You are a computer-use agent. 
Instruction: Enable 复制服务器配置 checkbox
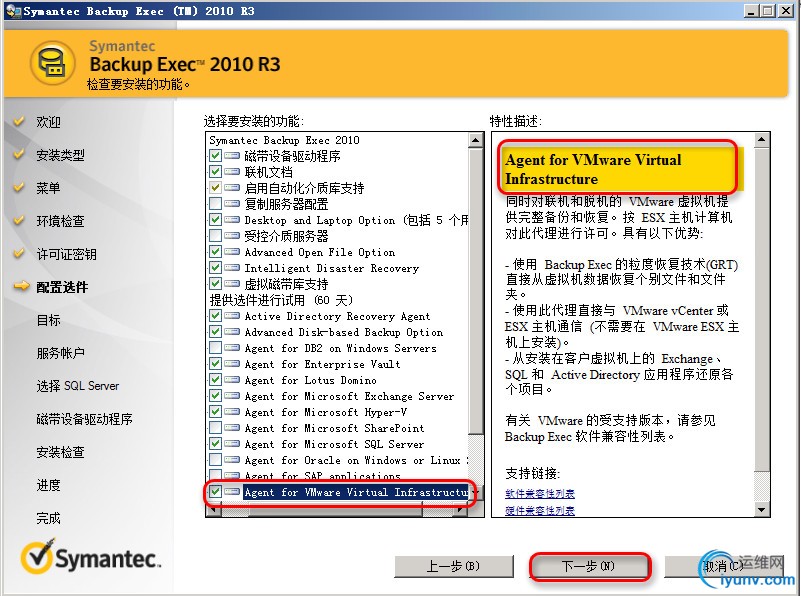215,204
